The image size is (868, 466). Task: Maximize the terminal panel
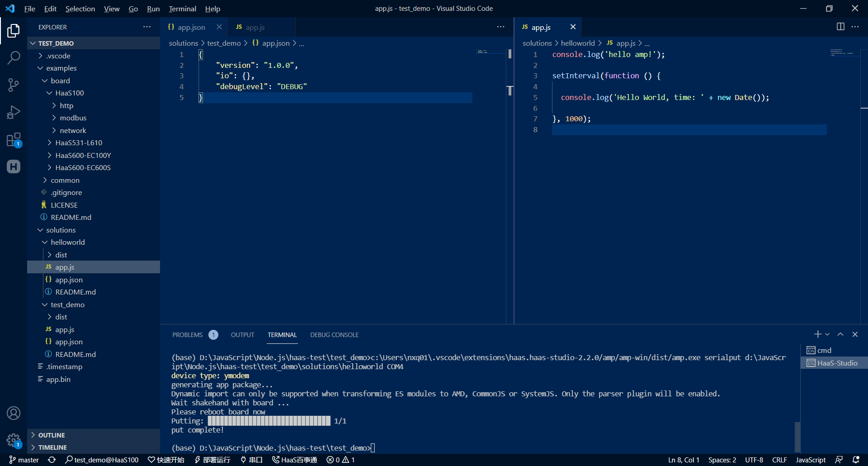(x=840, y=334)
